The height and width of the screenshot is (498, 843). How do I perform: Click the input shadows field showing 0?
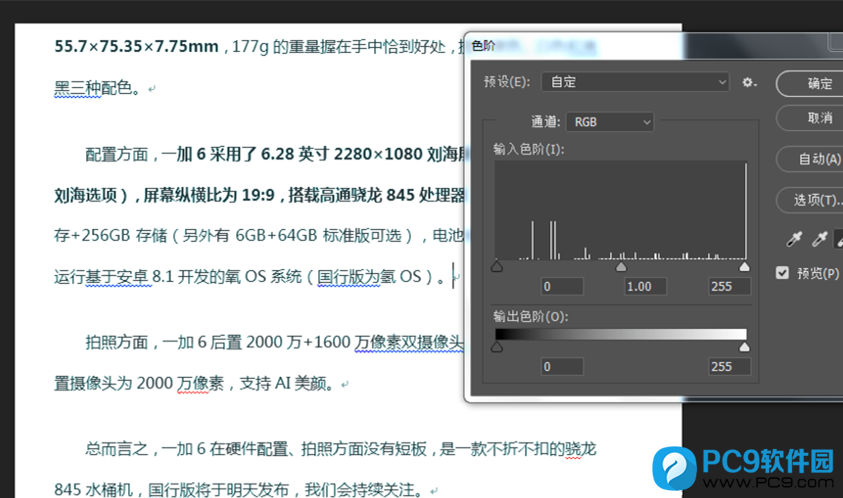[x=562, y=287]
